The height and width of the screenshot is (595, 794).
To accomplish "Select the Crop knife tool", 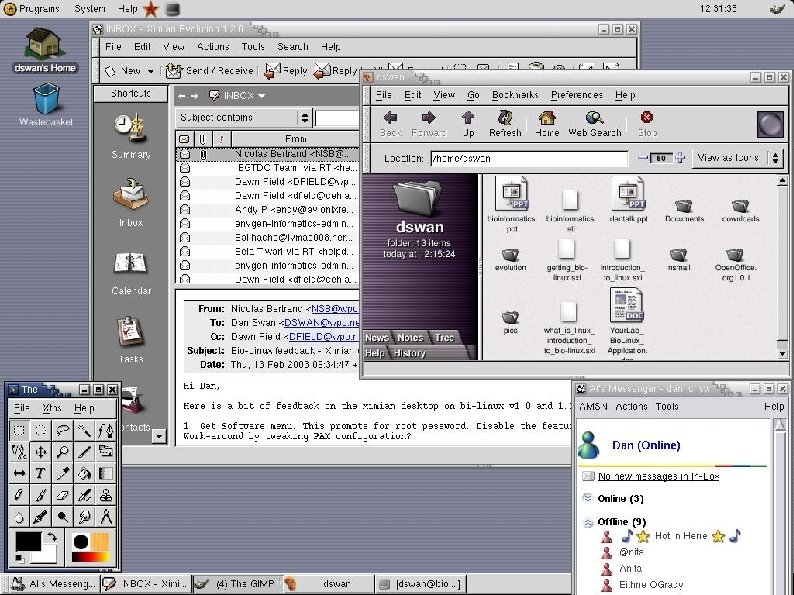I will [x=84, y=452].
